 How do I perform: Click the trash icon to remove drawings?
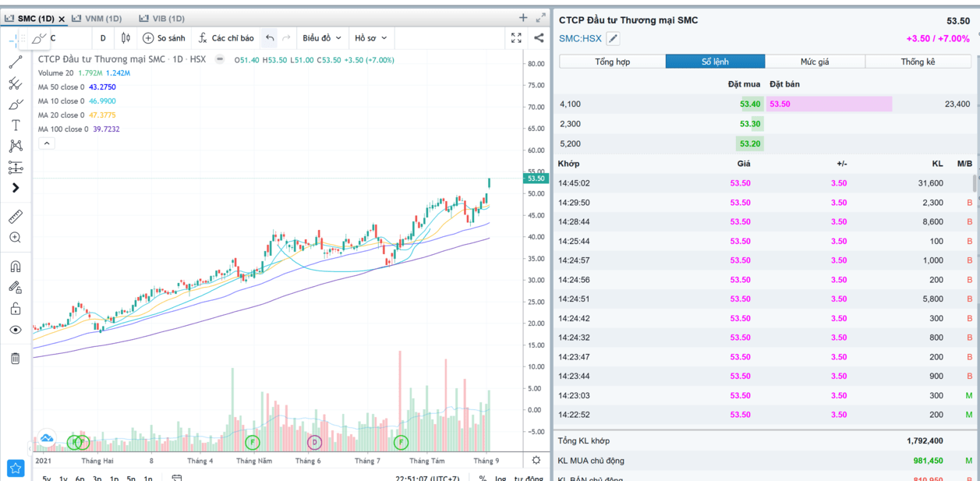(x=16, y=358)
